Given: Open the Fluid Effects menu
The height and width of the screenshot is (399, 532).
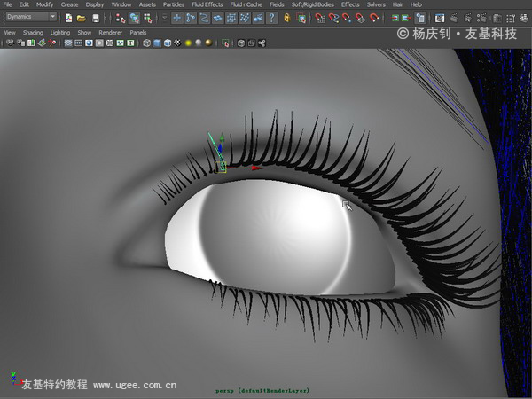Looking at the screenshot, I should pyautogui.click(x=207, y=4).
